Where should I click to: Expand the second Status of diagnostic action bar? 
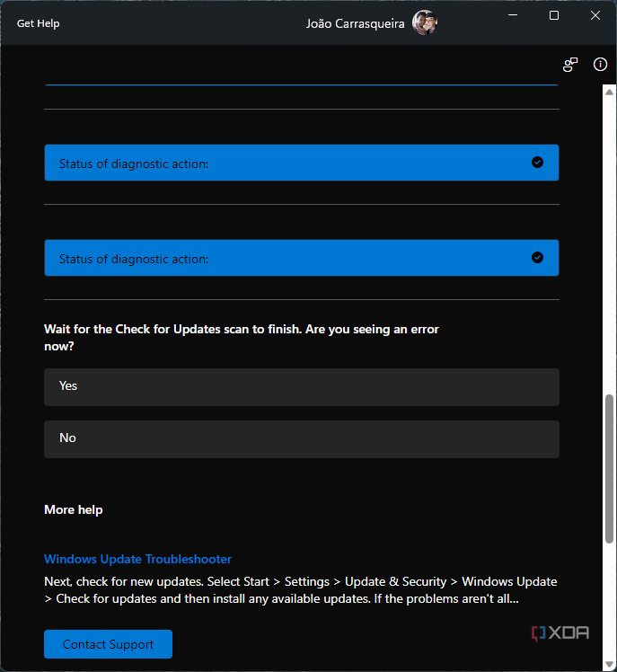[302, 258]
